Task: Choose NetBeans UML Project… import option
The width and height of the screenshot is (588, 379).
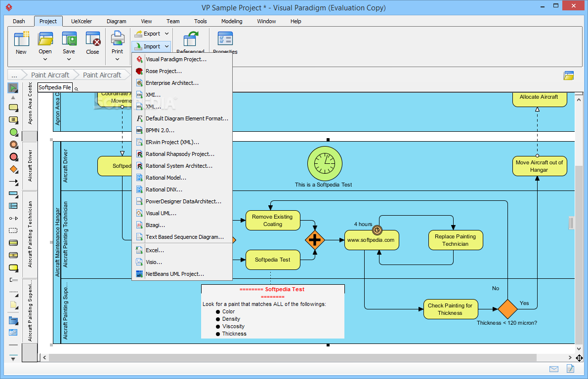Action: tap(182, 274)
